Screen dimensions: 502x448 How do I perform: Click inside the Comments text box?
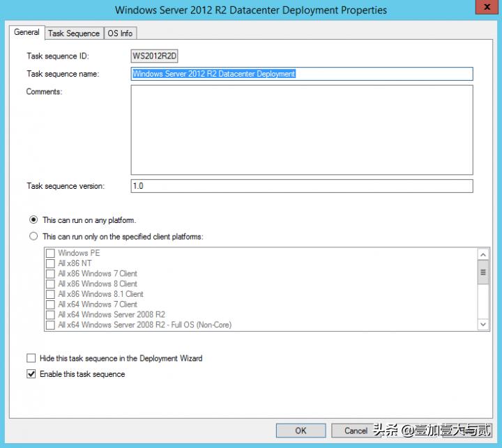click(302, 130)
